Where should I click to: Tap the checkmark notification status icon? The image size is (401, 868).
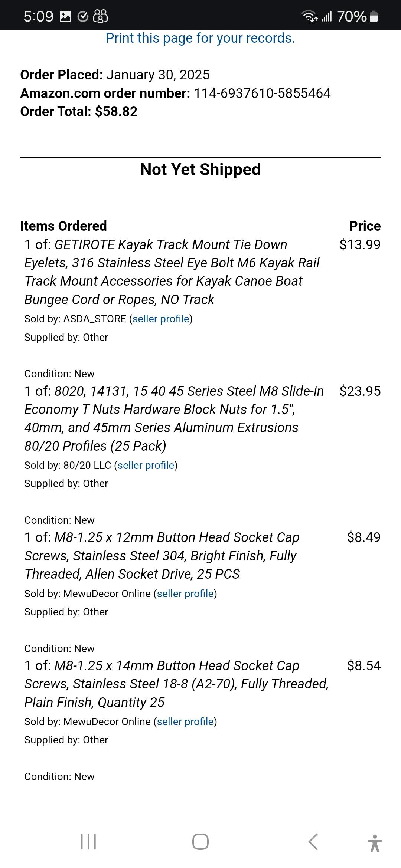tap(83, 16)
